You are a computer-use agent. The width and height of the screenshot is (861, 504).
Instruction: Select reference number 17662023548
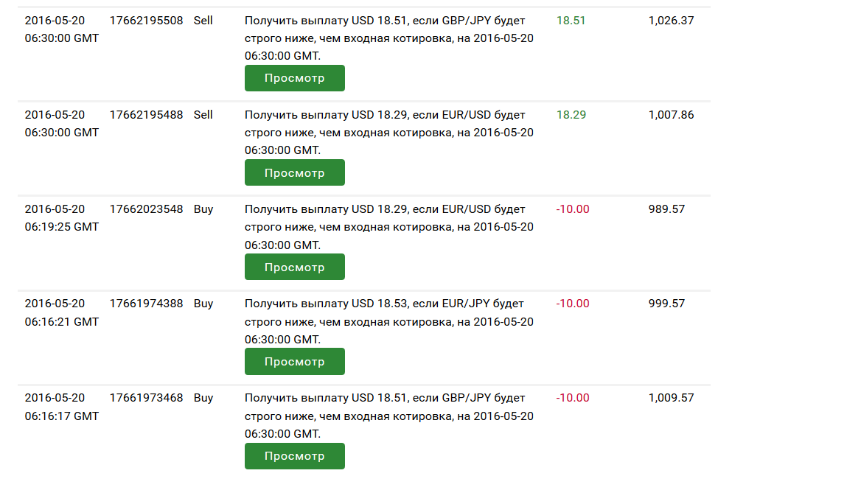(146, 209)
